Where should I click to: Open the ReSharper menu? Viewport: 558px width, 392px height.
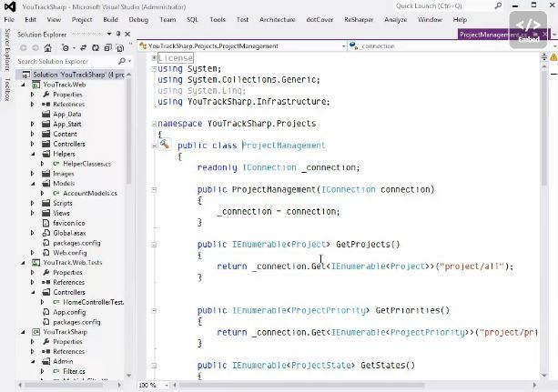click(359, 20)
